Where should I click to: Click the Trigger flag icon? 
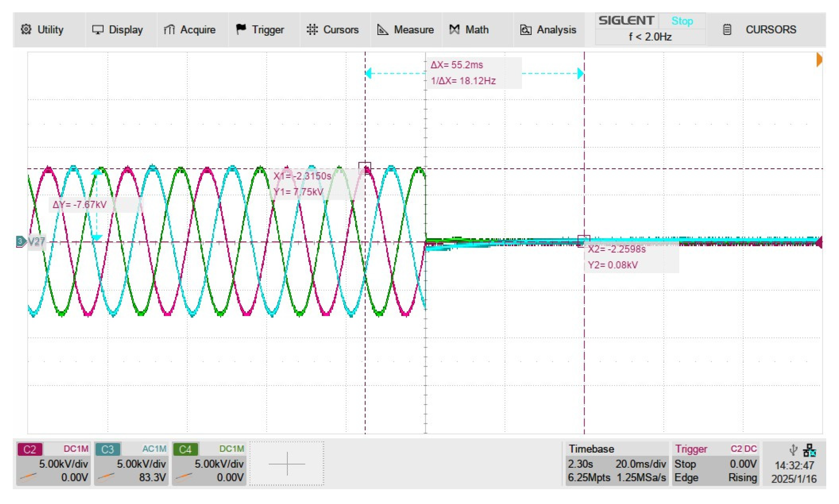(241, 29)
